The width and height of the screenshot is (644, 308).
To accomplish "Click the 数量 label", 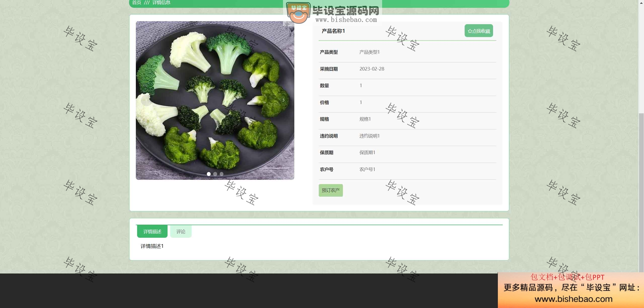I will (324, 86).
